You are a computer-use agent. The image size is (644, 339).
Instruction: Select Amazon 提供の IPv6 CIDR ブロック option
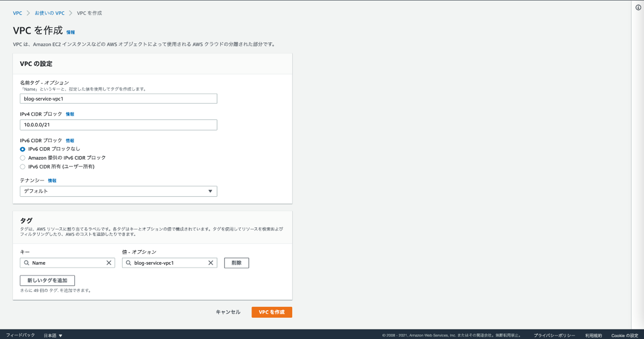(x=23, y=158)
